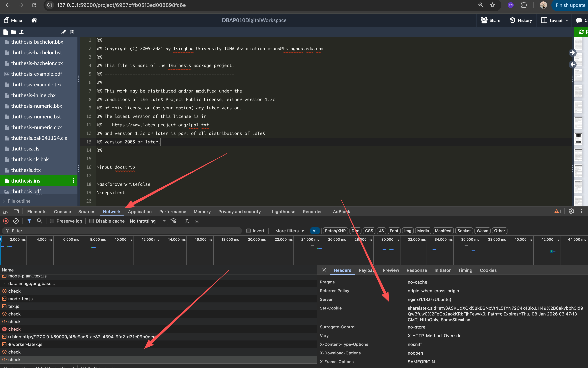The image size is (588, 368).
Task: Click the upload icon in file tree toolbar
Action: (22, 32)
